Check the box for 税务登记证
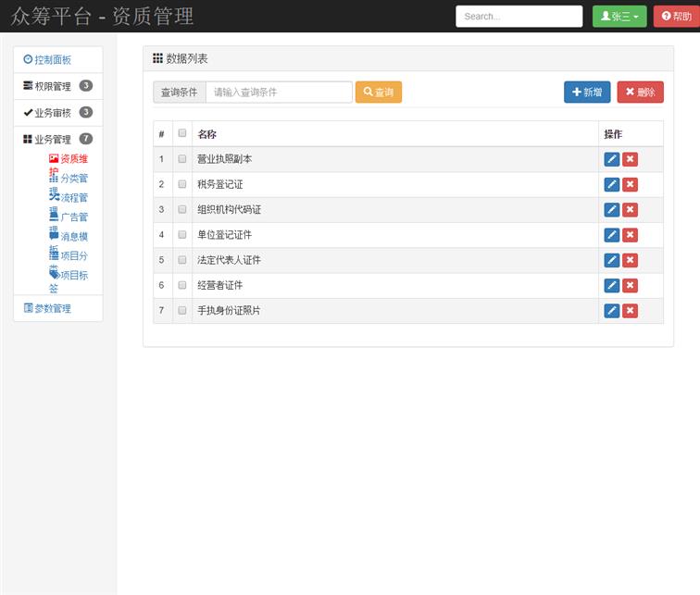The image size is (700, 595). [182, 184]
